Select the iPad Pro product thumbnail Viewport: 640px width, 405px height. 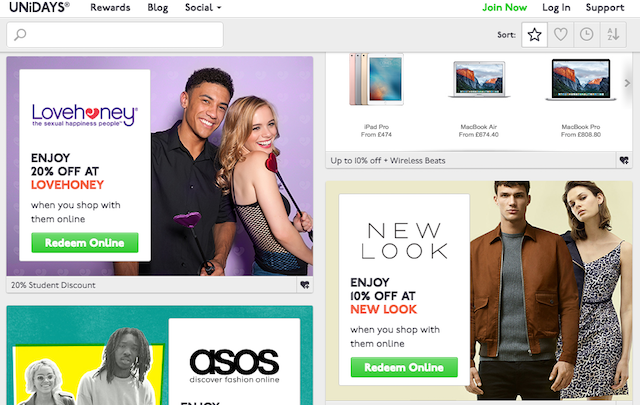[376, 80]
